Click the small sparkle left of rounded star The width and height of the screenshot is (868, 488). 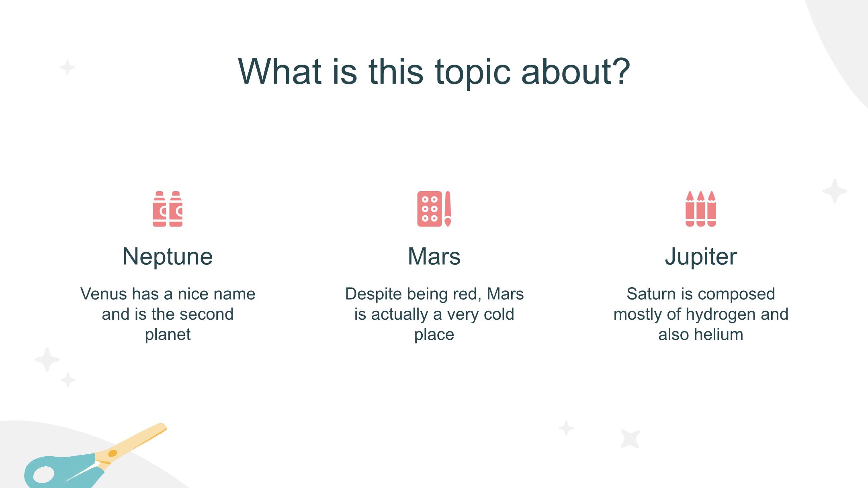pyautogui.click(x=566, y=428)
